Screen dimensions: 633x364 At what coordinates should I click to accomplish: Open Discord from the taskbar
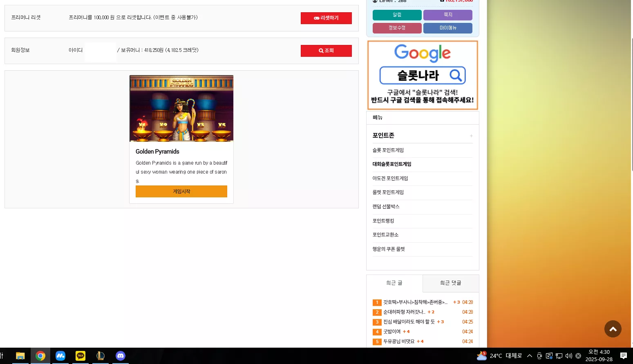[x=121, y=356]
